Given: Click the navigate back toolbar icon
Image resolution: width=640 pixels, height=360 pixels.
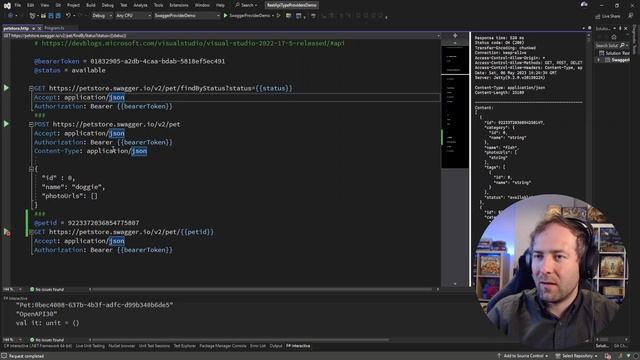Looking at the screenshot, I should [x=10, y=16].
